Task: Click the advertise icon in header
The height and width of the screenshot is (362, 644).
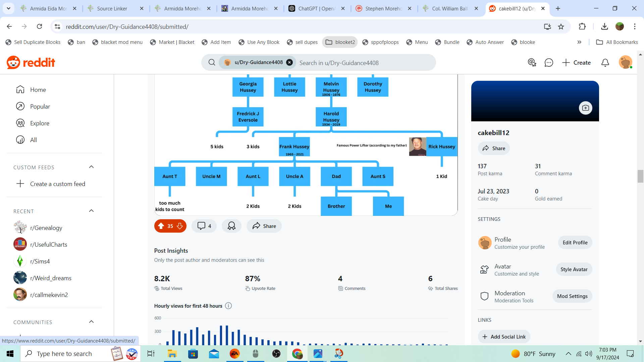Action: (x=532, y=63)
